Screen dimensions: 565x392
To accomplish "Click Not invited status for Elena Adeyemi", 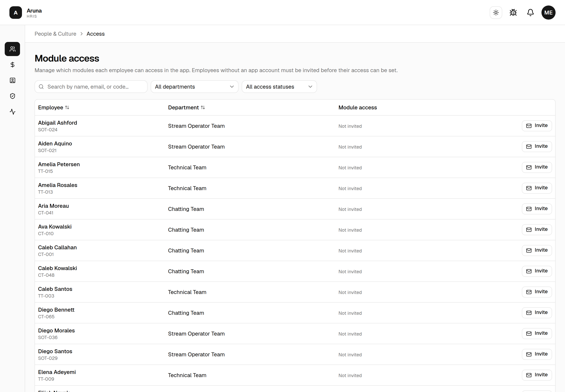I will tap(350, 375).
